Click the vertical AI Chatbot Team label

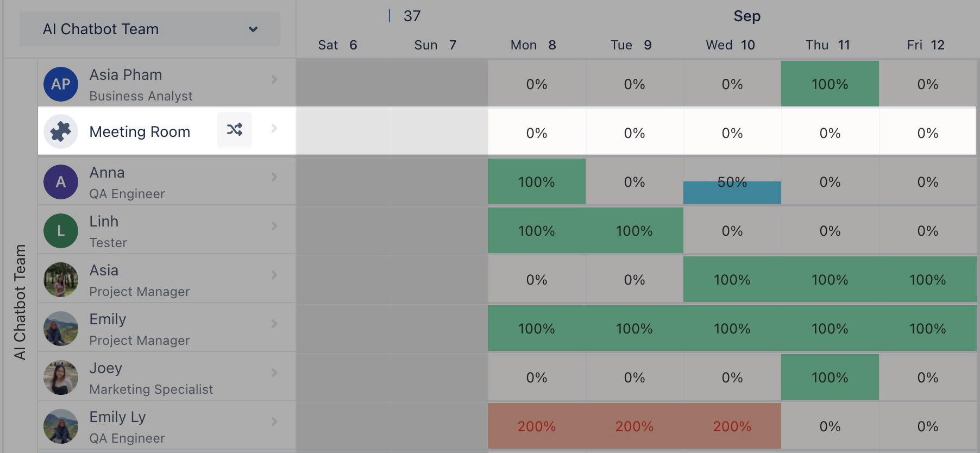(20, 302)
